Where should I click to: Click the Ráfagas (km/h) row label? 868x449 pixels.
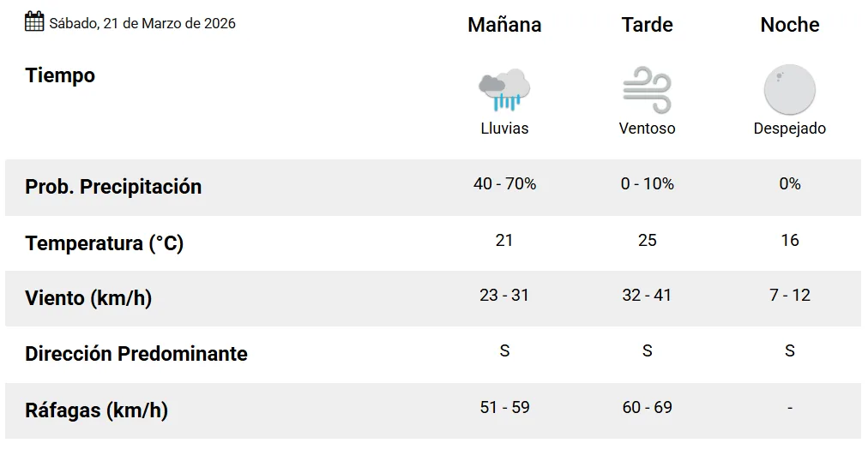tap(96, 410)
